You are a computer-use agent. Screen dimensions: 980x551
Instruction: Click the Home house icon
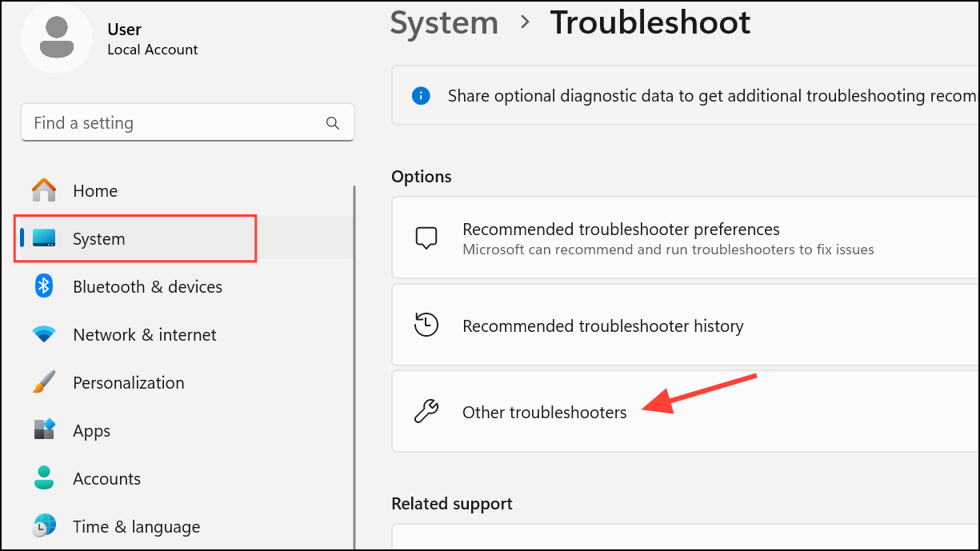pyautogui.click(x=44, y=190)
